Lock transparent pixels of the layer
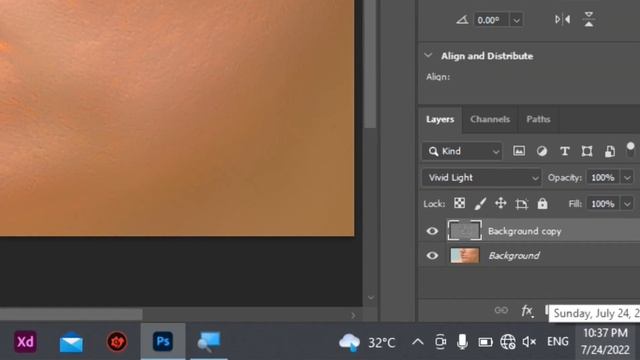This screenshot has width=640, height=360. click(459, 203)
